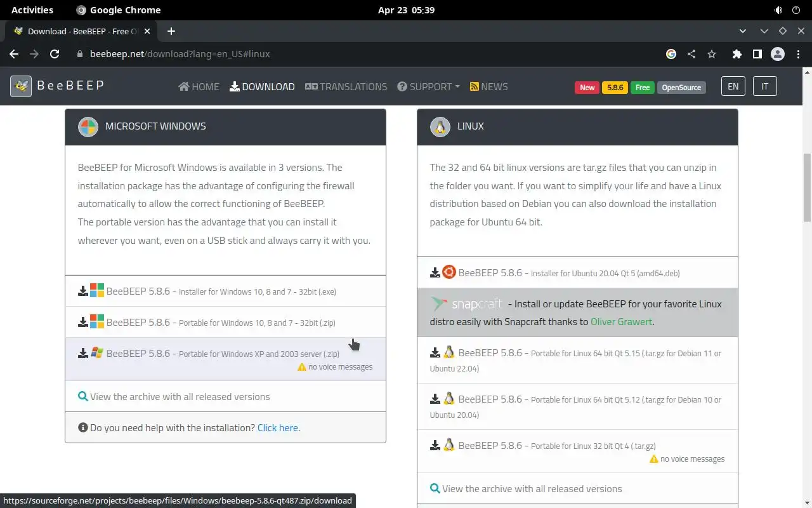Screen dimensions: 812x508
Task: Click the share page icon
Action: (691, 54)
